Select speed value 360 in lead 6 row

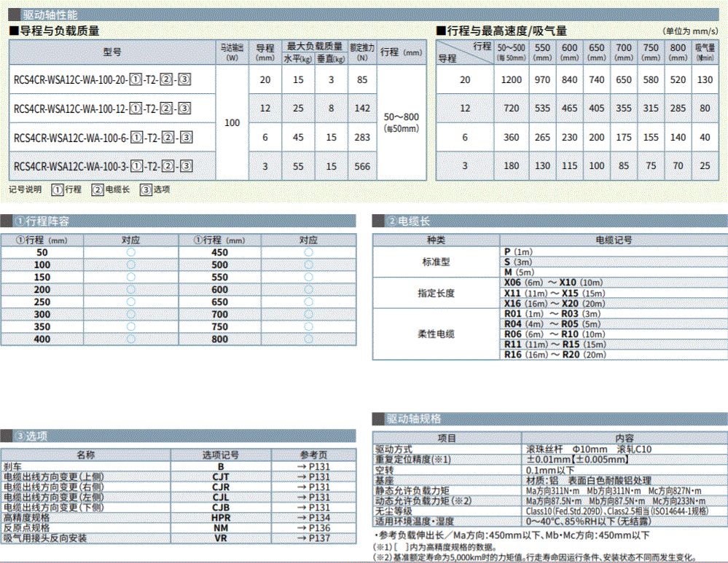click(511, 138)
